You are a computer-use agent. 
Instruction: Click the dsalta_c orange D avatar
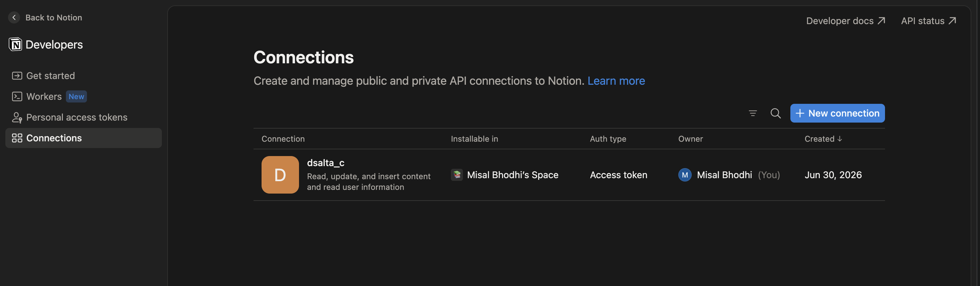pos(280,175)
